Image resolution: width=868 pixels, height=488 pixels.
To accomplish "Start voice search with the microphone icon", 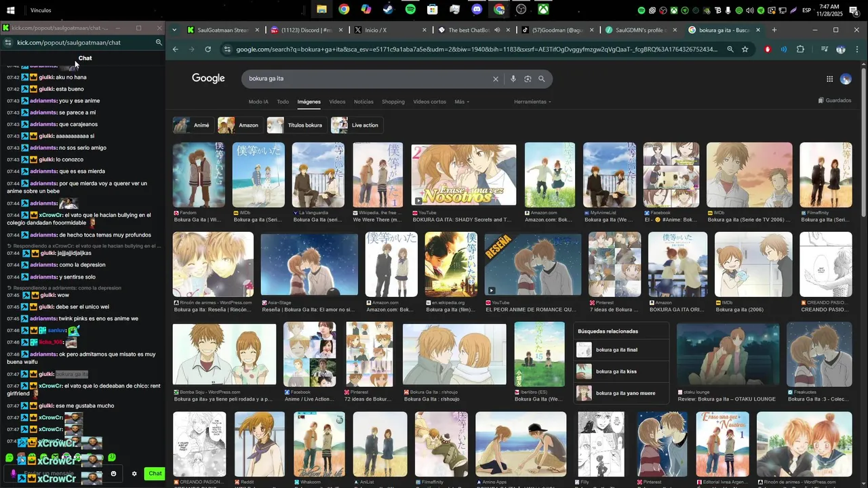I will (x=513, y=79).
